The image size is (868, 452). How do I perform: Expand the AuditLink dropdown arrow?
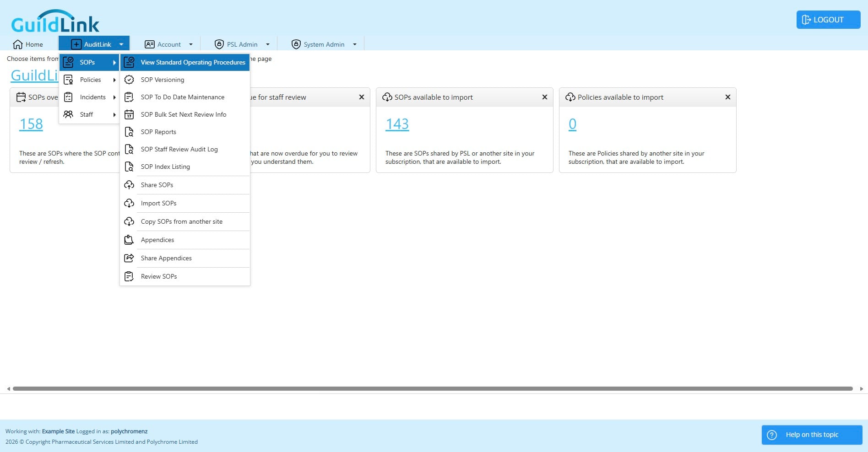point(121,44)
